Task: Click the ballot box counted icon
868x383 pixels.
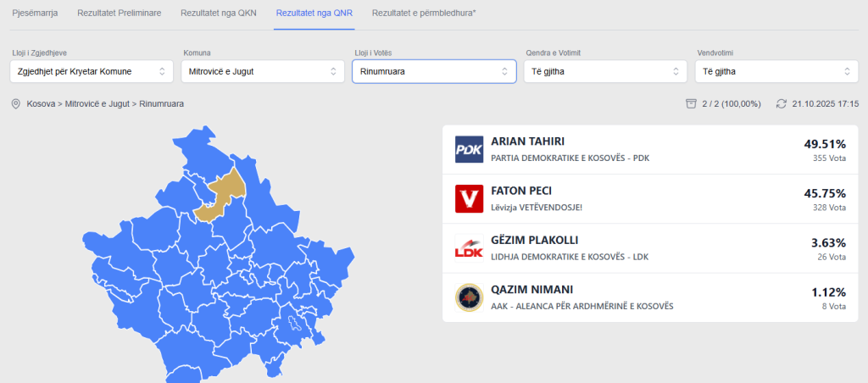Action: point(691,103)
